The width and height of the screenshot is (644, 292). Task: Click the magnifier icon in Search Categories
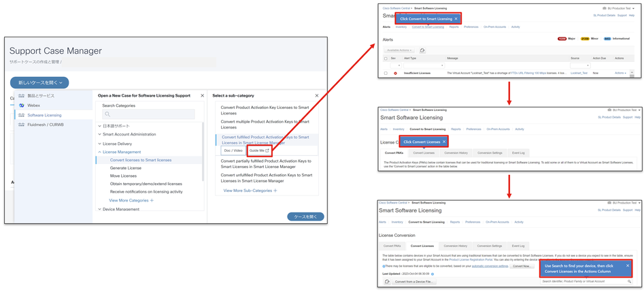tap(107, 114)
